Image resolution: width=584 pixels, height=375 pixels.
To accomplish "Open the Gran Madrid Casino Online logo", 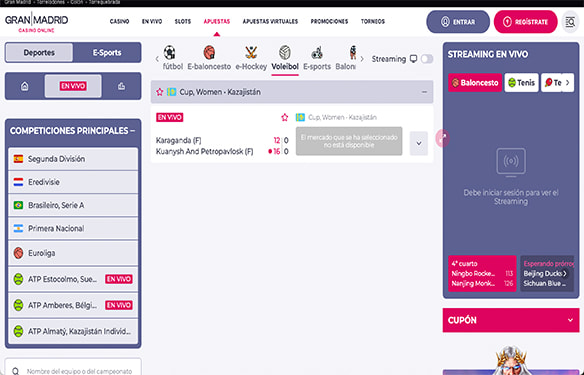I will 36,22.
